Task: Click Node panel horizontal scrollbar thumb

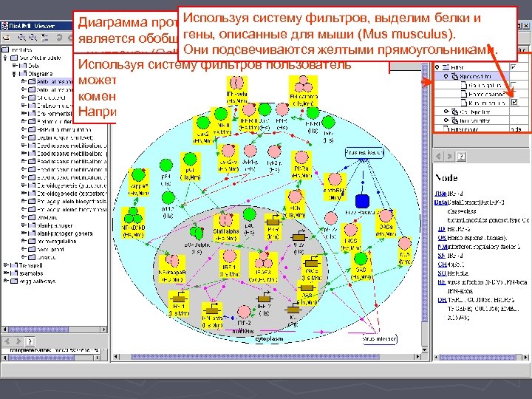Action: tap(477, 358)
